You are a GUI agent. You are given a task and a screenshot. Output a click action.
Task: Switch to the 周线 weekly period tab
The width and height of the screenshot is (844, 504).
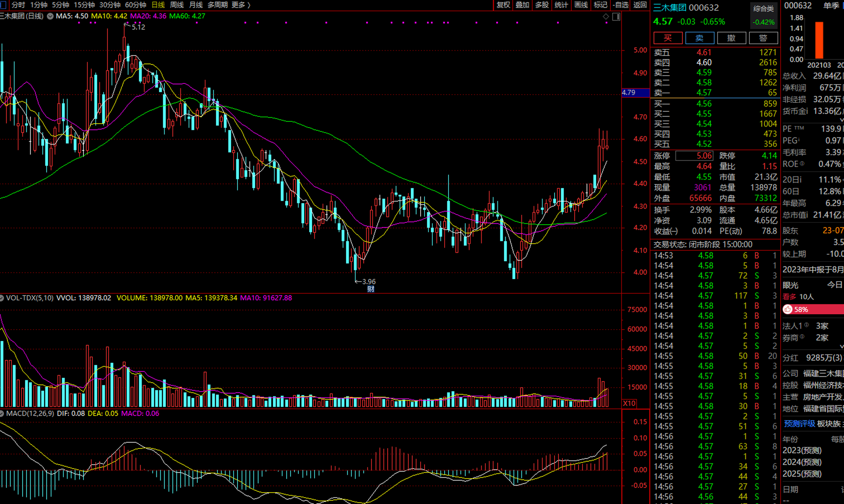click(x=177, y=5)
